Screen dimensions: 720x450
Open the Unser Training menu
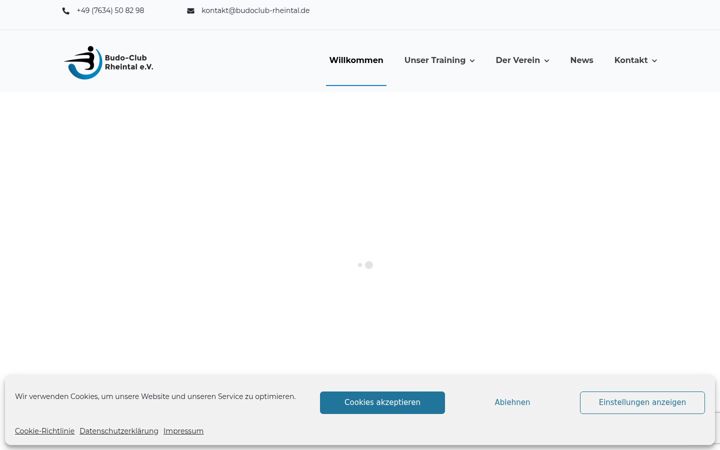click(434, 60)
